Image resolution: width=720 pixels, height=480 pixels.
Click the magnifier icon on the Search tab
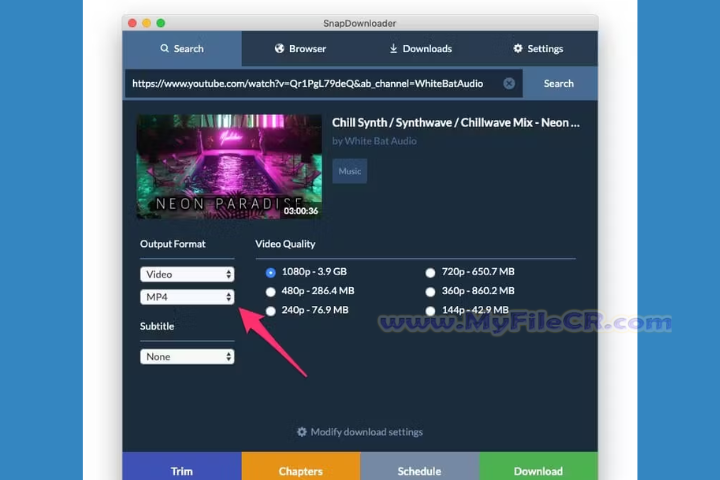click(x=164, y=48)
